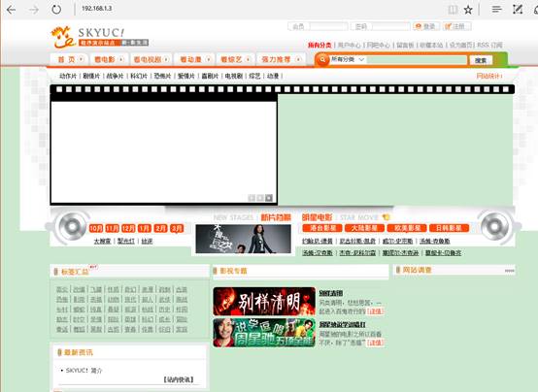Open the 科幻片 category link

[139, 76]
